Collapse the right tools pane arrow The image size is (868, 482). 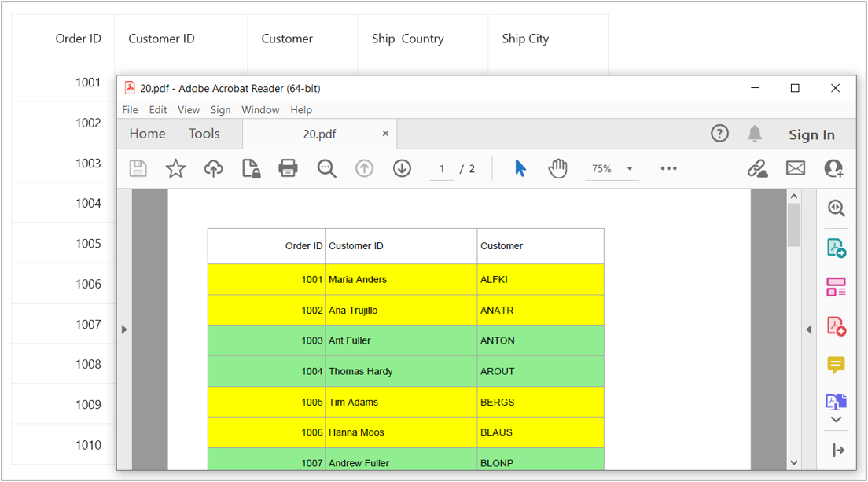point(808,329)
